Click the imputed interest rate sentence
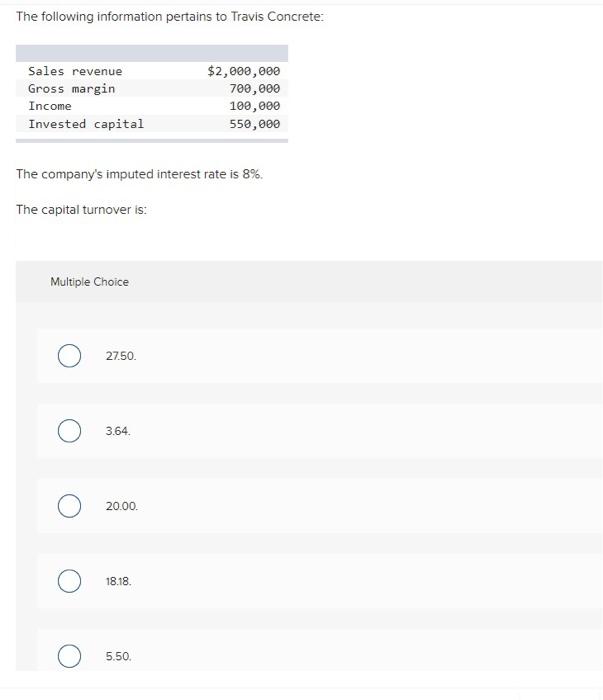Image resolution: width=603 pixels, height=700 pixels. [x=139, y=174]
